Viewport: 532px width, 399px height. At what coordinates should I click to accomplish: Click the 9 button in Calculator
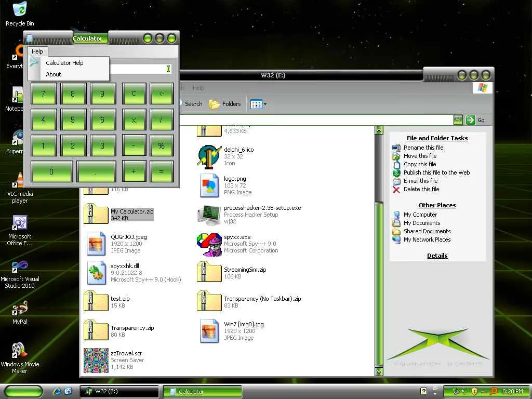[x=102, y=94]
